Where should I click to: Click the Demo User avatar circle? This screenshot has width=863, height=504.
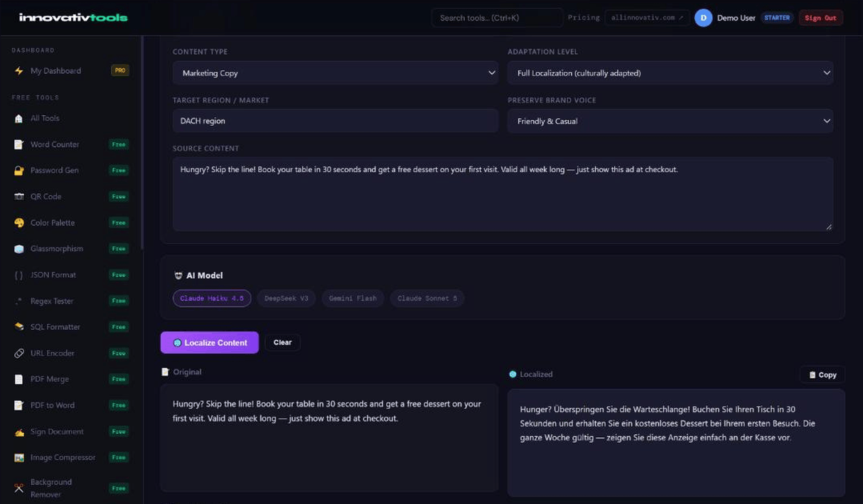704,18
